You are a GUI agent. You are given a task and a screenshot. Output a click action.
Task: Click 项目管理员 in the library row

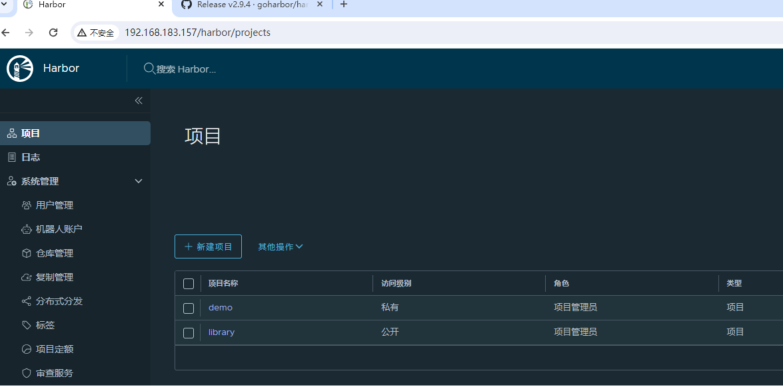pyautogui.click(x=575, y=332)
